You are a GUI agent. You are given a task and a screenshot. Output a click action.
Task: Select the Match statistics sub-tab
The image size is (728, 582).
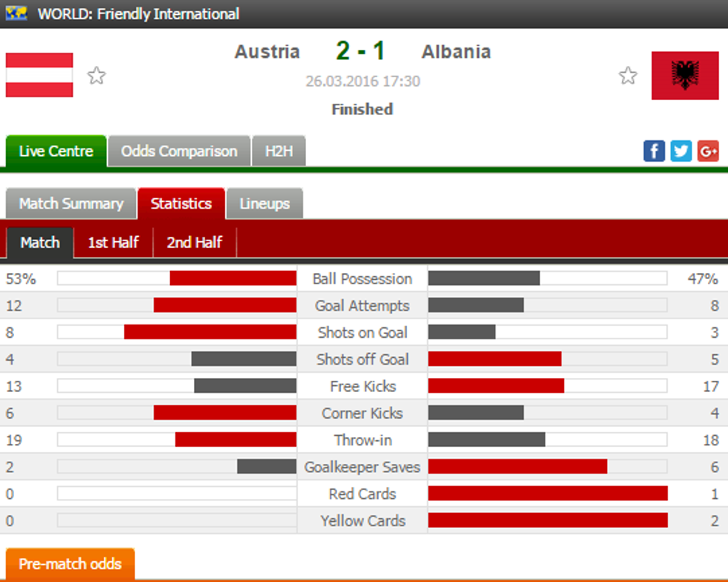[40, 243]
